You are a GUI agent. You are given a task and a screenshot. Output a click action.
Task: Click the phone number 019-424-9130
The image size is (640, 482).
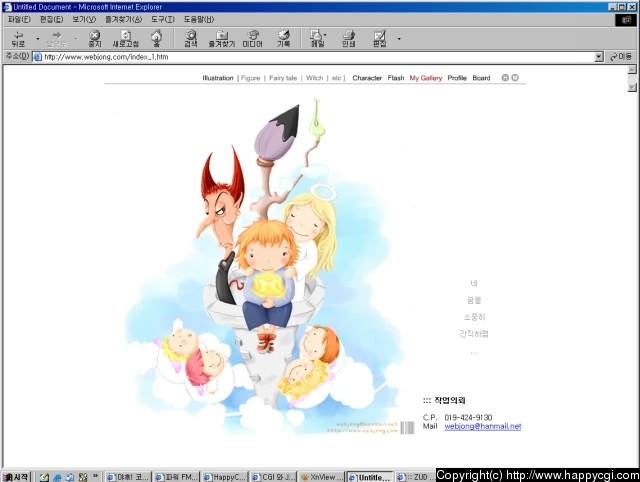pyautogui.click(x=468, y=417)
